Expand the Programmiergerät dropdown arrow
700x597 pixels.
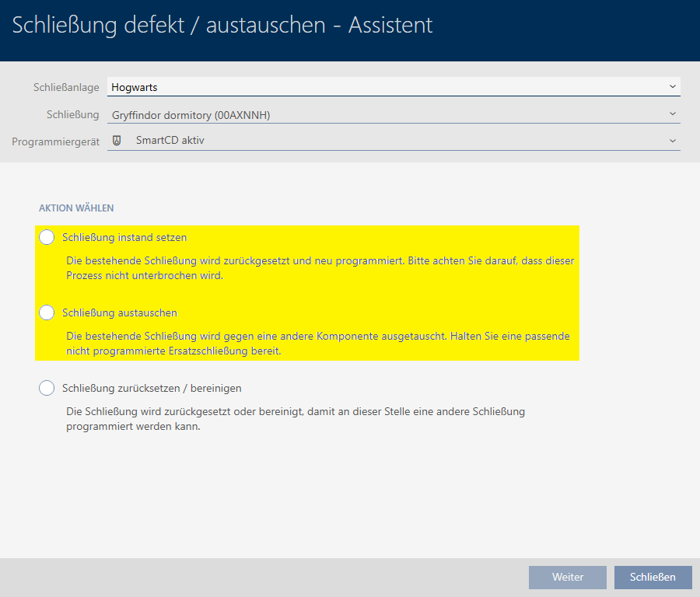(x=672, y=141)
